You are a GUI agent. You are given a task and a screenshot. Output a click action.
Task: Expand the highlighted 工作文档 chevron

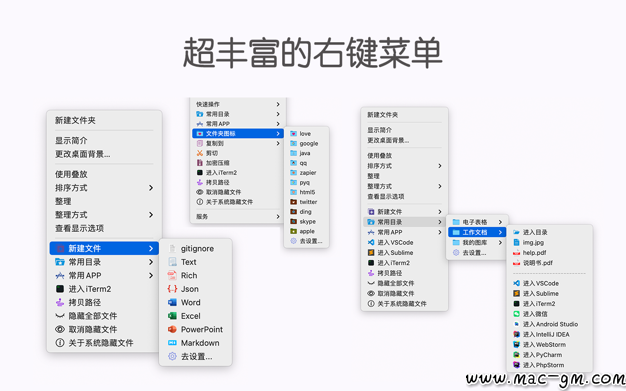tap(500, 232)
